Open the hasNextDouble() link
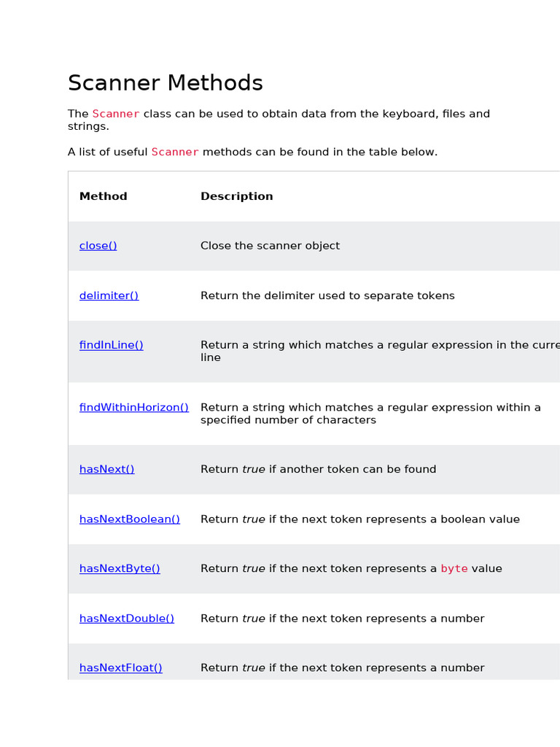The height and width of the screenshot is (747, 560). tap(127, 619)
